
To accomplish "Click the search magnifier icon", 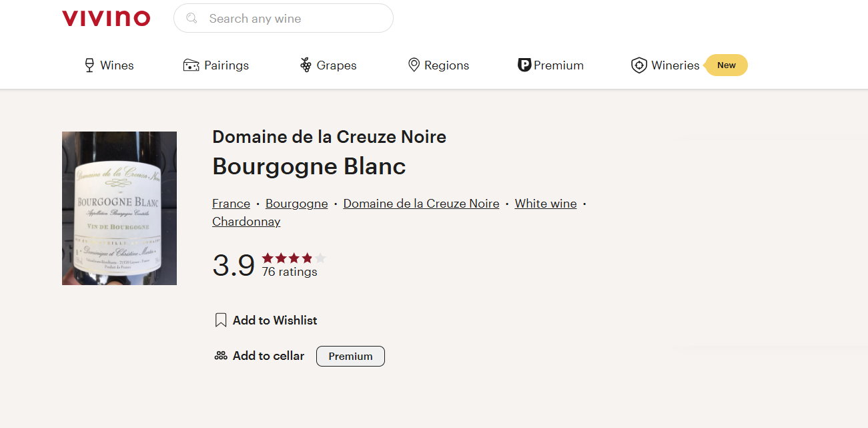I will 191,19.
